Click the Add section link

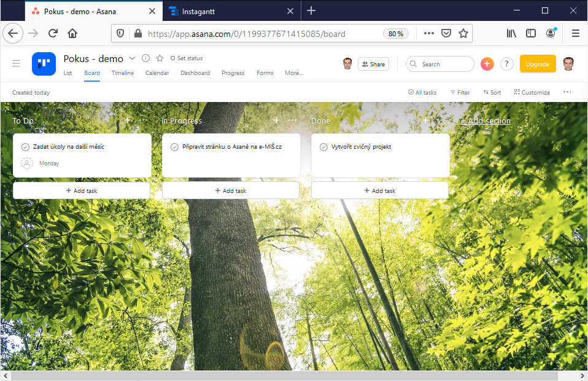[x=485, y=120]
